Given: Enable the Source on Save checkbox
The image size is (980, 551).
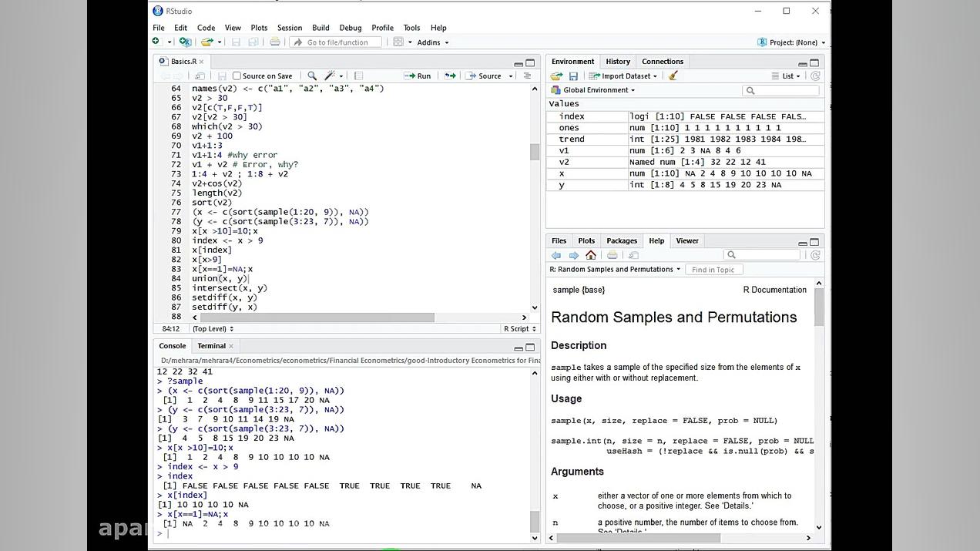Looking at the screenshot, I should point(237,76).
